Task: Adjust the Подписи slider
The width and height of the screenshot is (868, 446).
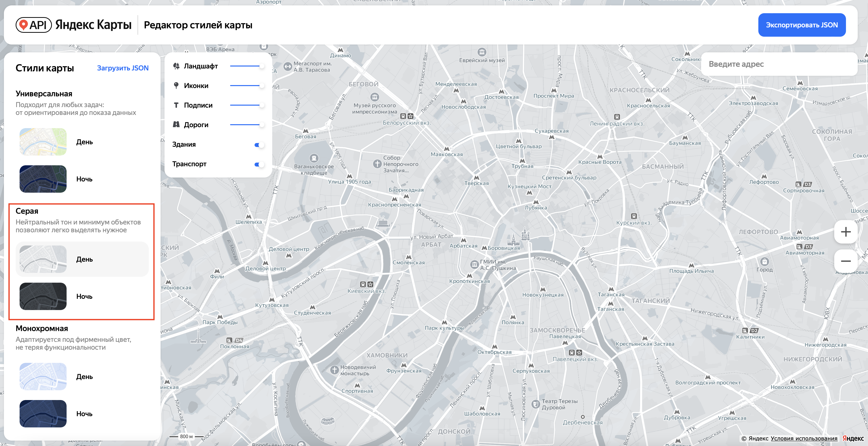Action: pos(247,105)
